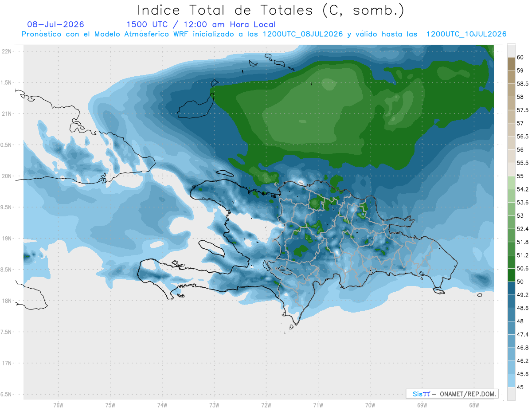The image size is (532, 411).
Task: Select the "68W" longitude label
Action: [473, 405]
